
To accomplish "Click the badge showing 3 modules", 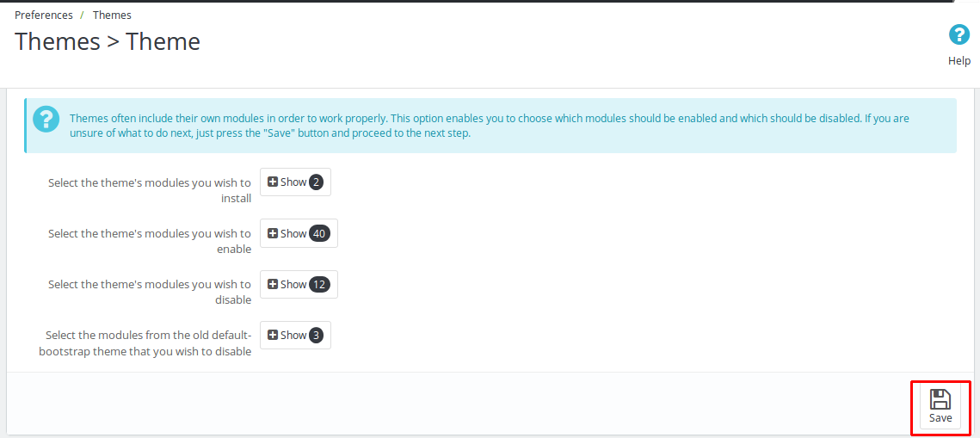I will point(317,336).
